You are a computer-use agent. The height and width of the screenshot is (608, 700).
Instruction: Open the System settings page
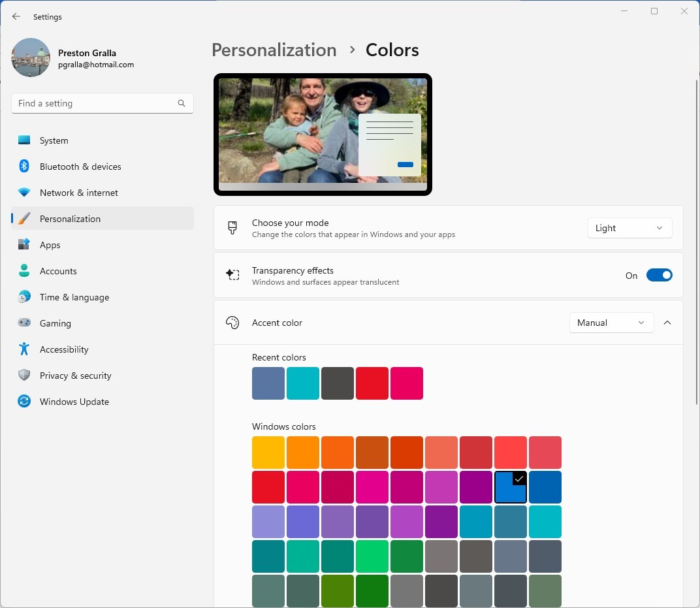click(x=54, y=140)
